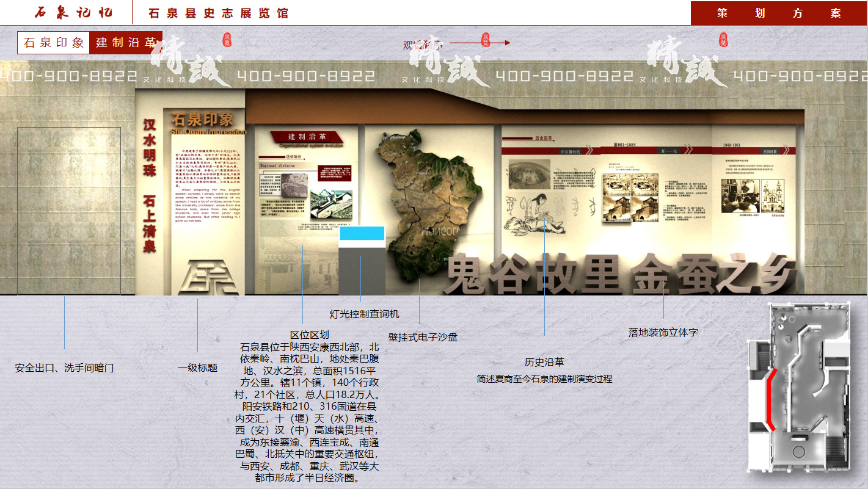Screen dimensions: 868x489
Task: Switch to the 建制沿革 tab
Action: click(x=125, y=43)
